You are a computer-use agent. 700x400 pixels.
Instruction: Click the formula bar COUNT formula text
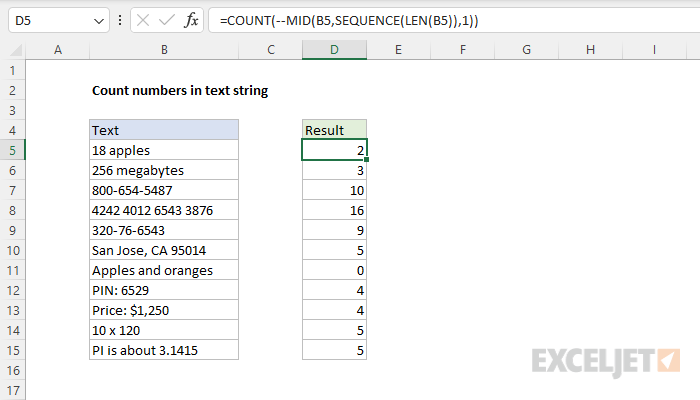tap(349, 21)
